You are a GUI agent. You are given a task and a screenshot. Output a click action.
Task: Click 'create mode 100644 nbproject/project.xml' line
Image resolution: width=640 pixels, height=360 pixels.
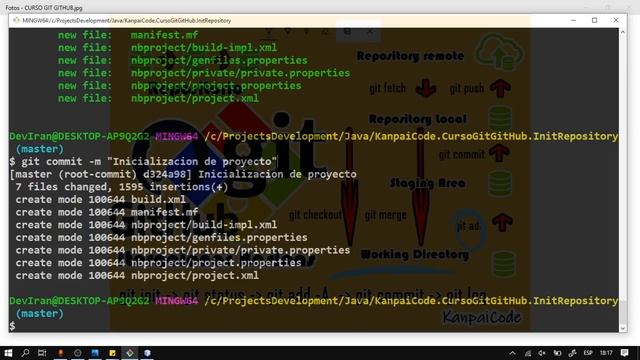[x=137, y=276]
